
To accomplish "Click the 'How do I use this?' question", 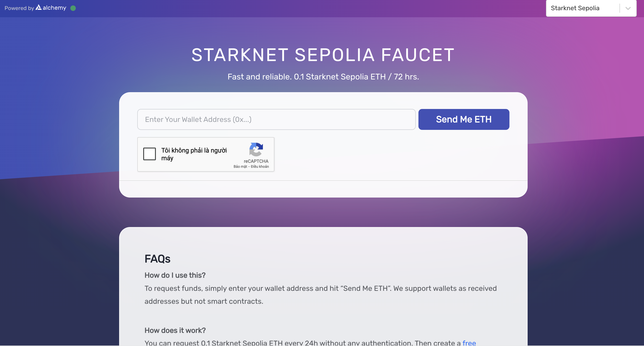I will 175,275.
